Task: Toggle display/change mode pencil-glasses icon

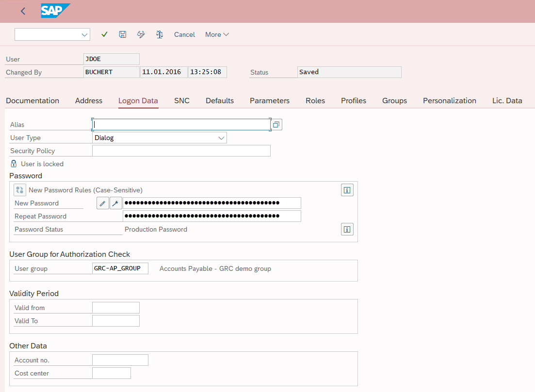Action: click(x=141, y=34)
